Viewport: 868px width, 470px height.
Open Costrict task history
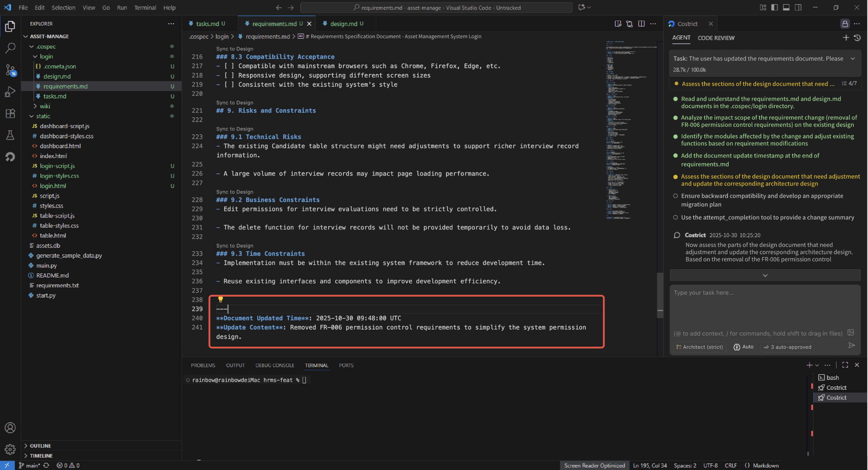tap(858, 37)
